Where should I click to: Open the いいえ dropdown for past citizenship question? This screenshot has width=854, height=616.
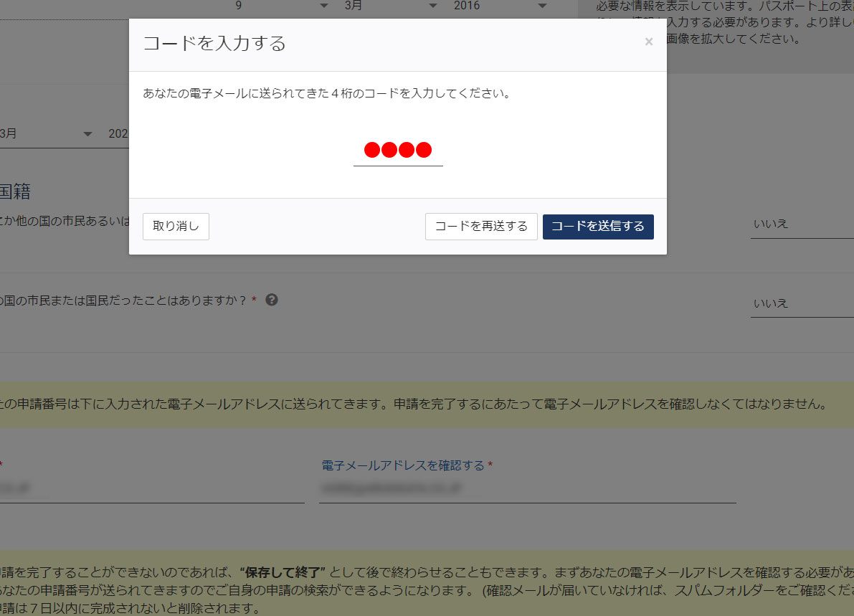pyautogui.click(x=801, y=303)
